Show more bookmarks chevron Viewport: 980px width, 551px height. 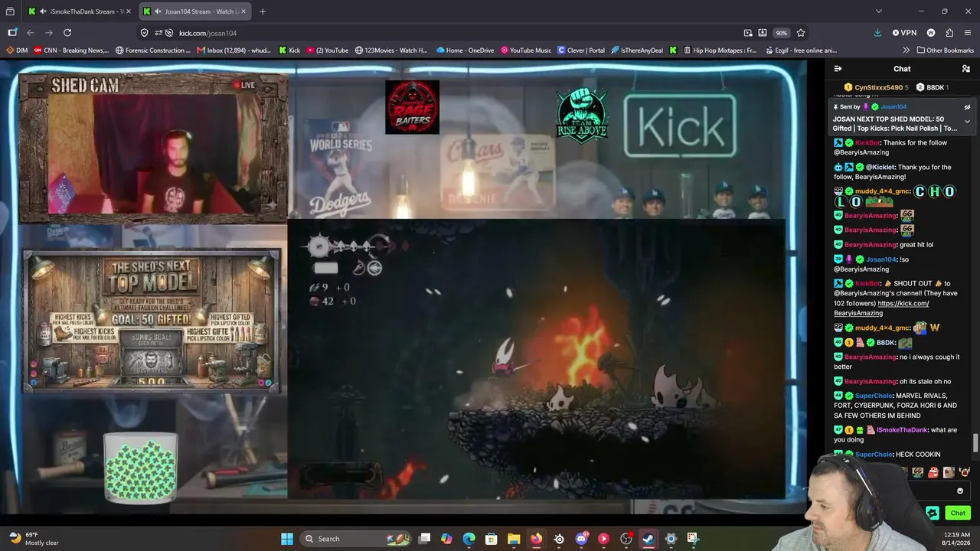[906, 51]
